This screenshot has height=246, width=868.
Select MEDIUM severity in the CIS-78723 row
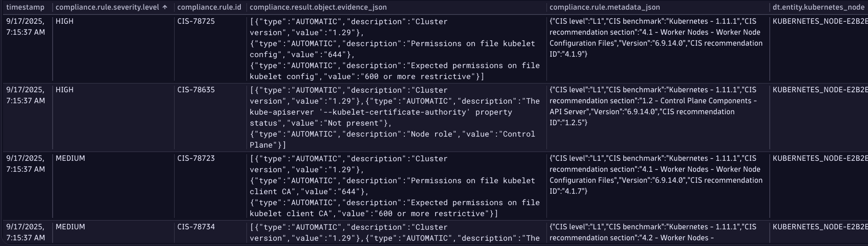(70, 159)
